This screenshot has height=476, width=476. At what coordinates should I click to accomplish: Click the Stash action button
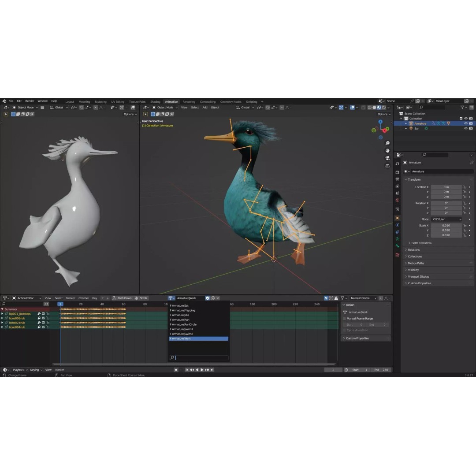141,298
